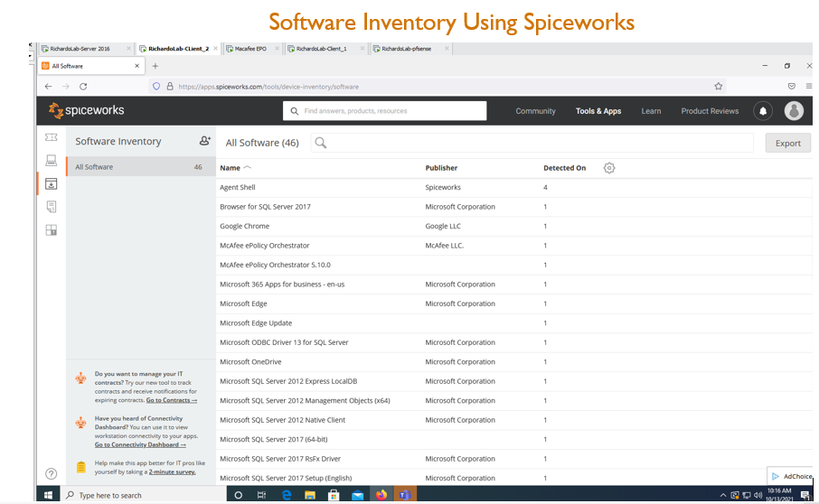The image size is (819, 504).
Task: Sort the list by Name column
Action: [235, 168]
